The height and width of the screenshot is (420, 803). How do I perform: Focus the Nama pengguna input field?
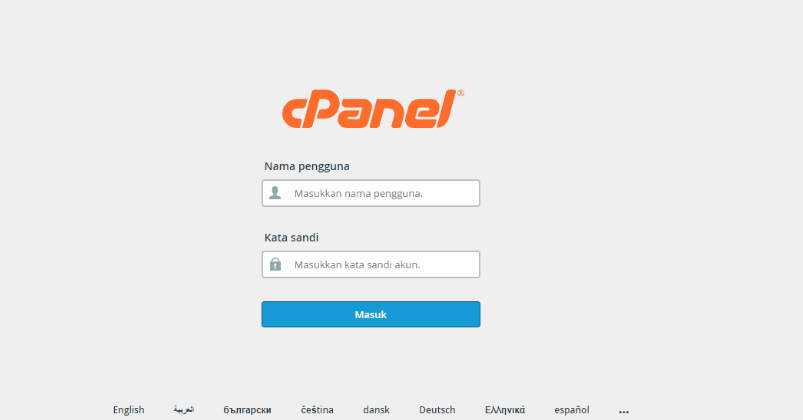[x=371, y=193]
